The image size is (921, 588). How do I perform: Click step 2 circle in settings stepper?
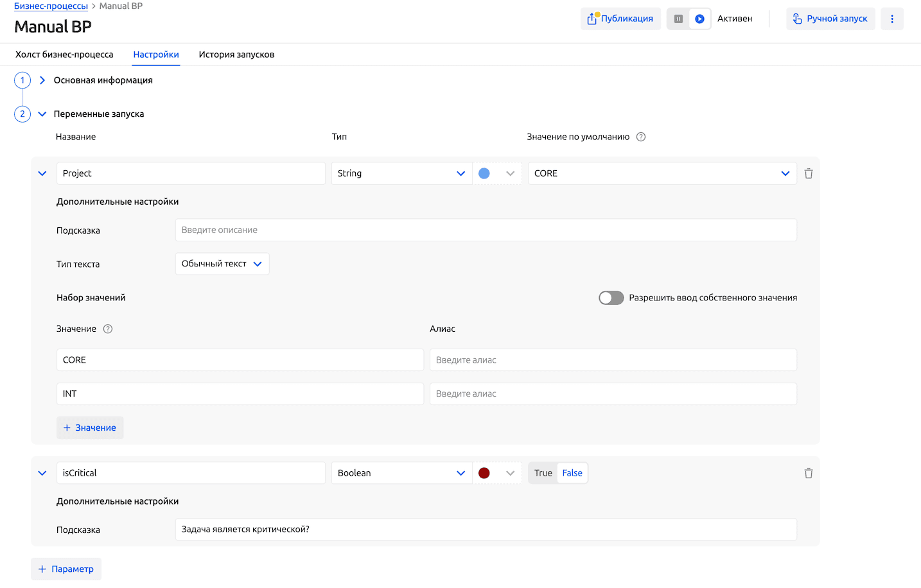click(x=22, y=114)
